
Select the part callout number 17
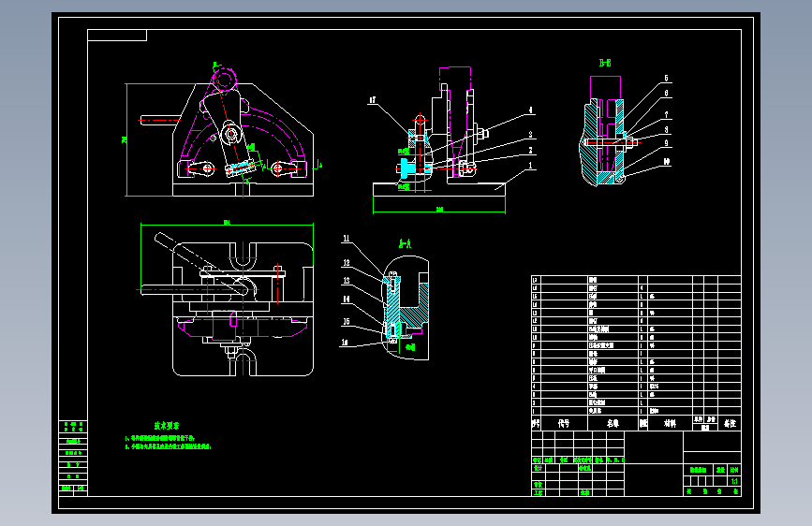pyautogui.click(x=373, y=100)
